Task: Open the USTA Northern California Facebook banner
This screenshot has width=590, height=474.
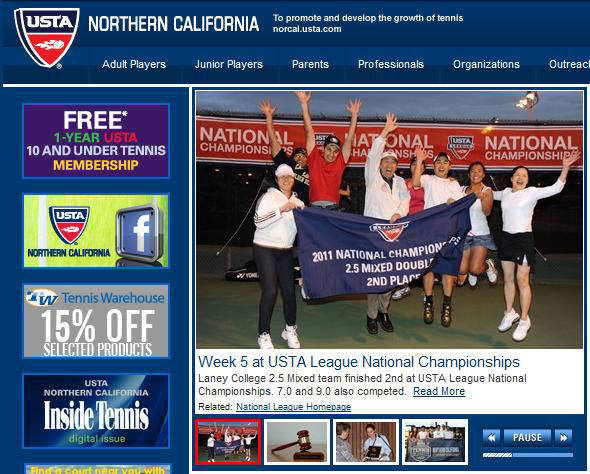Action: [x=96, y=231]
